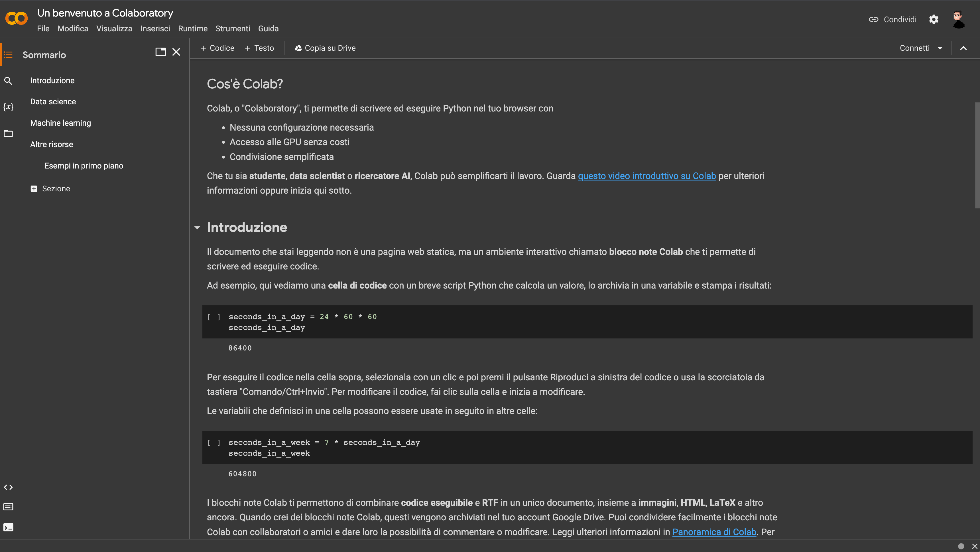Click the Connetti button
The height and width of the screenshot is (552, 980).
point(914,48)
